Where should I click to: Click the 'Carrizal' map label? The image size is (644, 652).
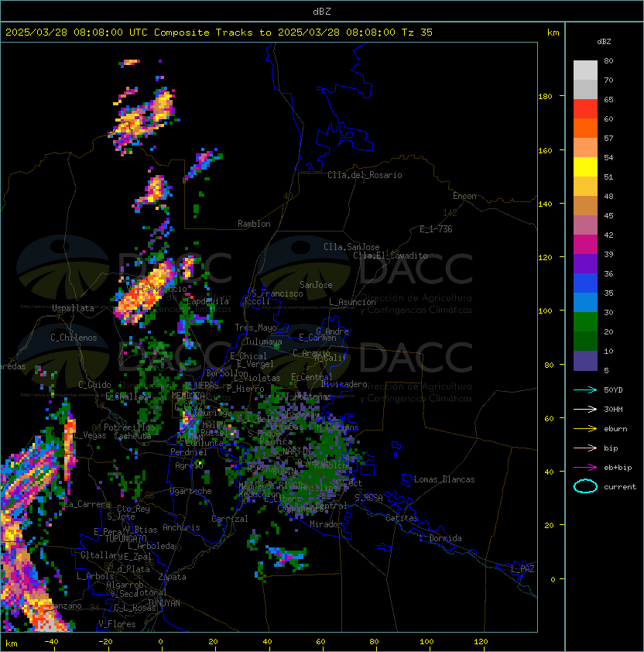(230, 519)
